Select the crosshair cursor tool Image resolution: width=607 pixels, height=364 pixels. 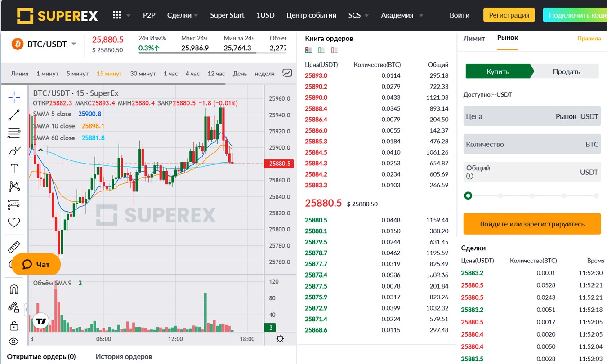pyautogui.click(x=14, y=97)
